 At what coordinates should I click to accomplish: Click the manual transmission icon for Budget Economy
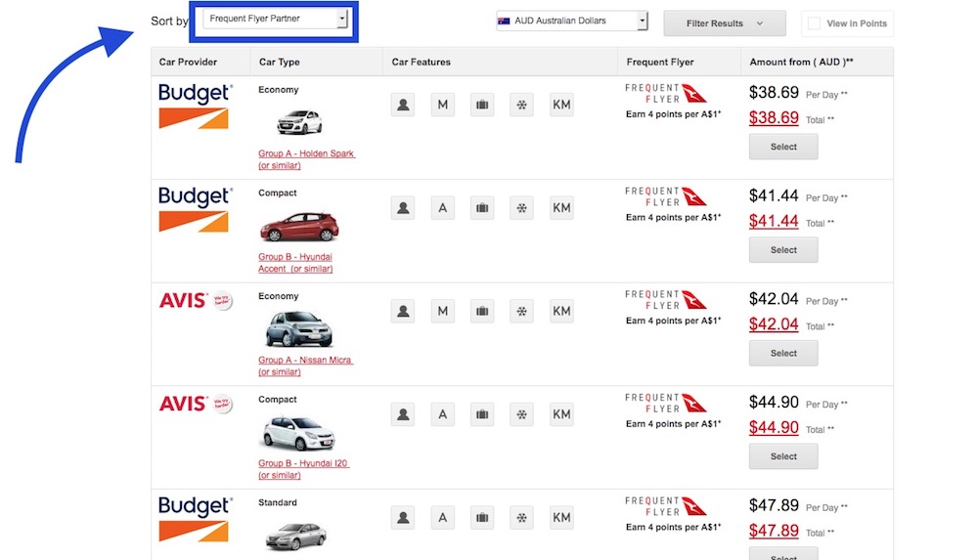click(443, 105)
